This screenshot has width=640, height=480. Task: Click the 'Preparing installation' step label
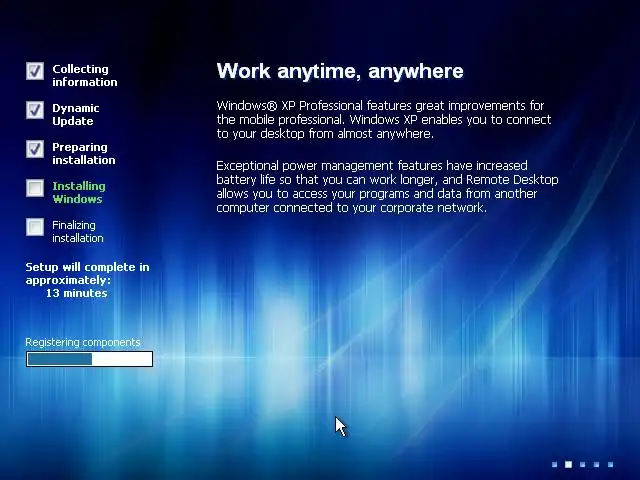click(x=84, y=153)
